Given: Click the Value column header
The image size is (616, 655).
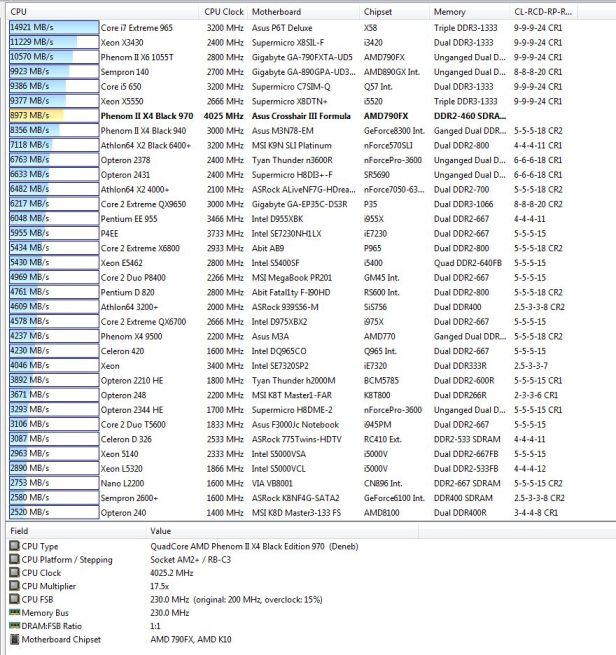Looking at the screenshot, I should (x=282, y=531).
